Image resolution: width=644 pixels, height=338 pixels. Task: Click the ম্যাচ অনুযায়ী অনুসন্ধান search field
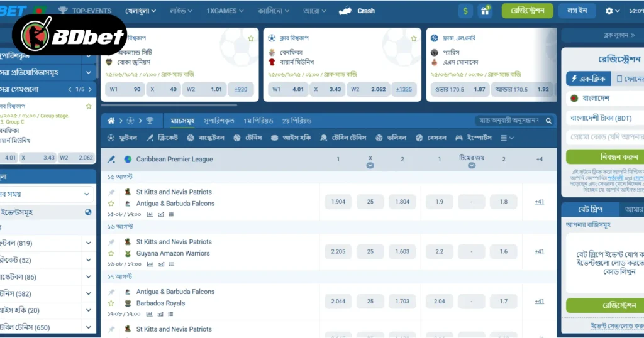pos(509,121)
